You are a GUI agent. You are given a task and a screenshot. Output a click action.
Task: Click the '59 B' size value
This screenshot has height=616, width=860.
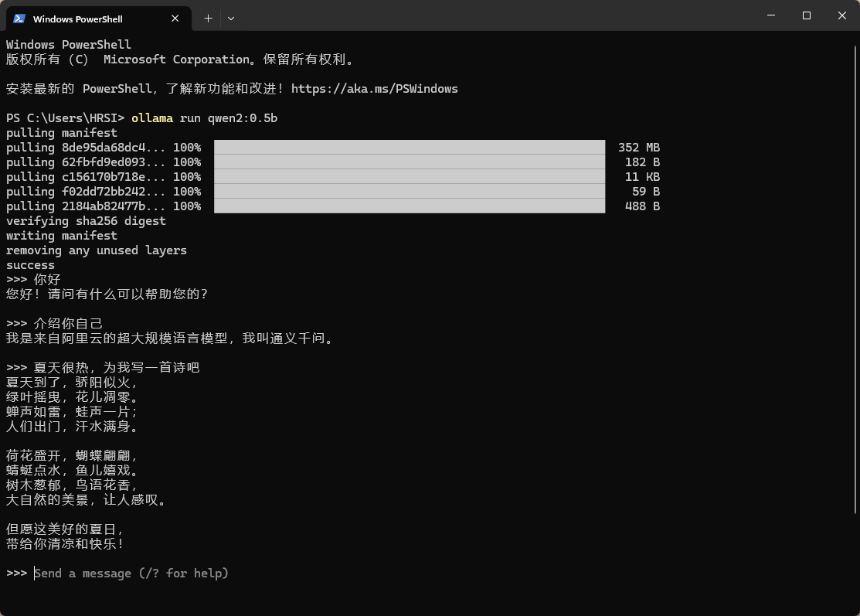645,192
